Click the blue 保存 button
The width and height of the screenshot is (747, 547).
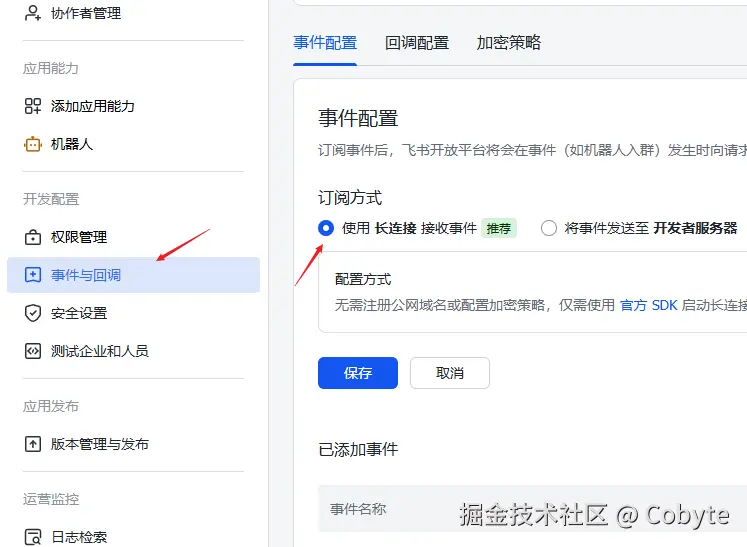pyautogui.click(x=358, y=373)
